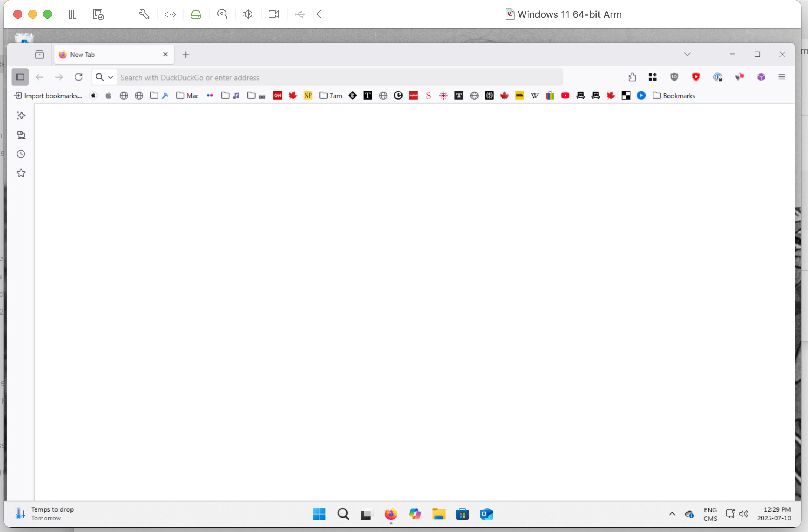Viewport: 808px width, 532px height.
Task: Open the Bookmarks folder in toolbar
Action: point(674,96)
